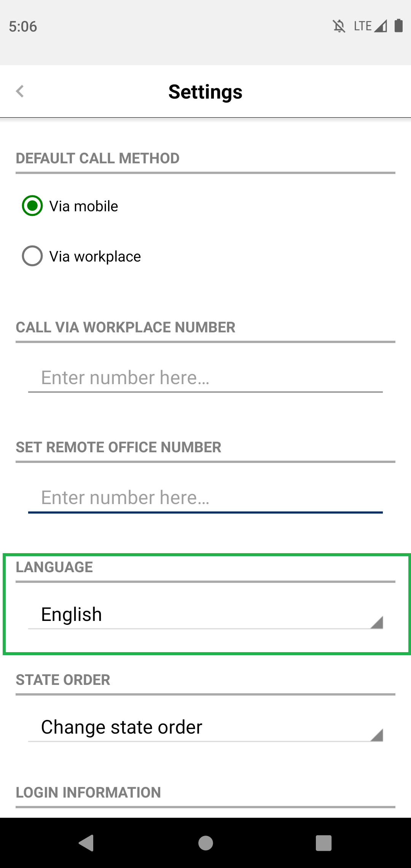Tap the language dropdown arrow triangle
Screen dimensions: 411x868
376,622
